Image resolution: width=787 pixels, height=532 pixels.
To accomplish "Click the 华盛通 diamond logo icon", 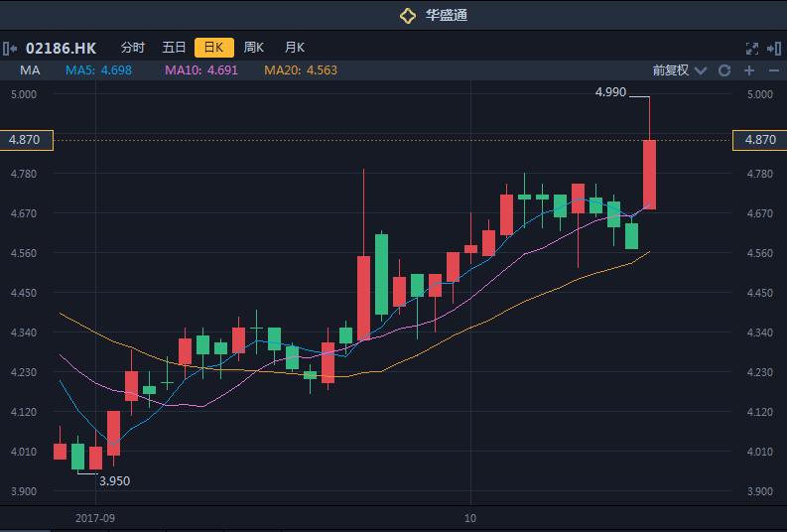I will pos(407,15).
